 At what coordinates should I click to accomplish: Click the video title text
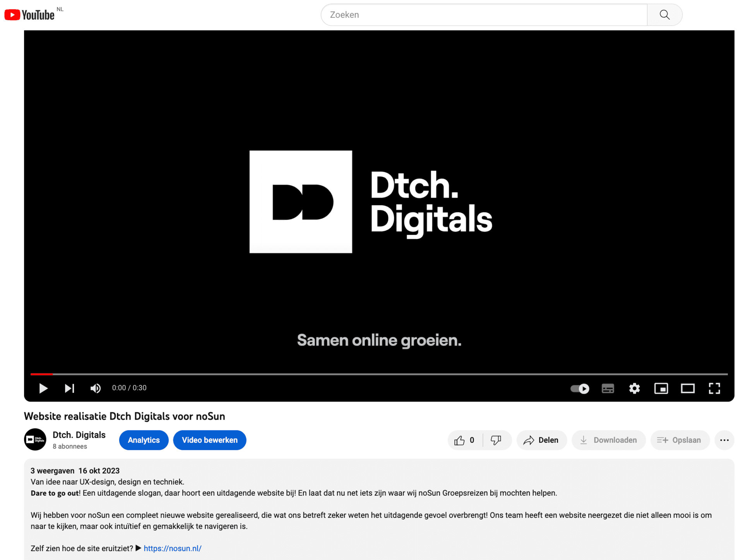point(125,416)
